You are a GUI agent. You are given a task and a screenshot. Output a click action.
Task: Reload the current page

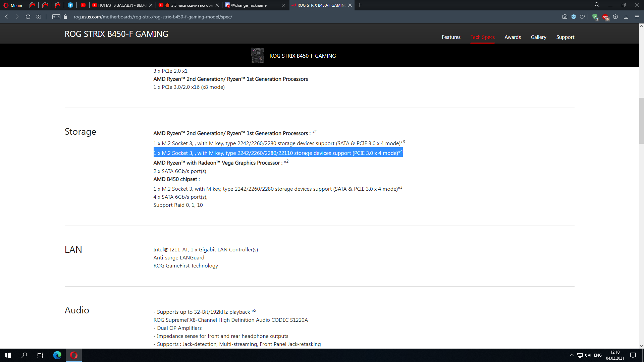[28, 17]
